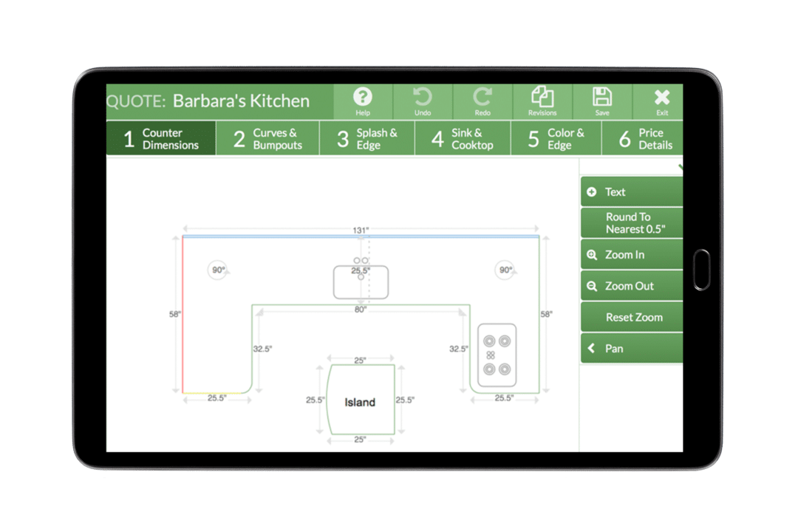Click Round To Nearest 0.5" button
This screenshot has height=532, width=798.
click(632, 223)
